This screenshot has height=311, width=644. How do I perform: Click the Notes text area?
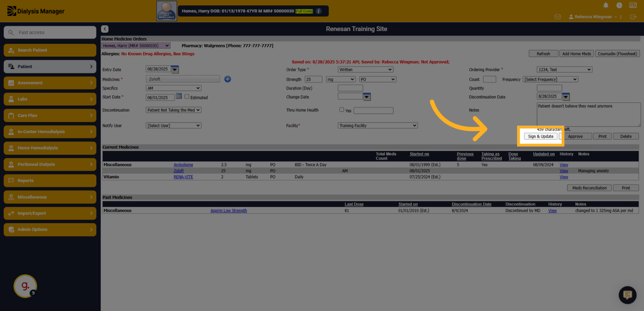[x=588, y=115]
